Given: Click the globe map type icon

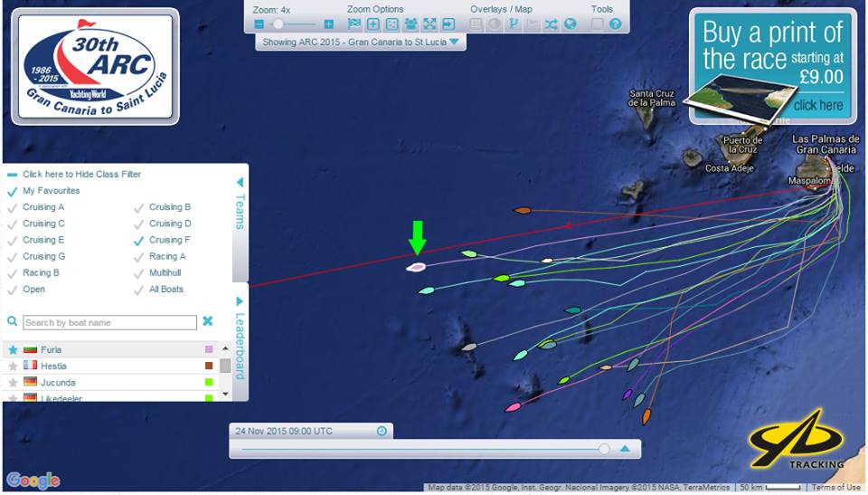Looking at the screenshot, I should (x=570, y=24).
